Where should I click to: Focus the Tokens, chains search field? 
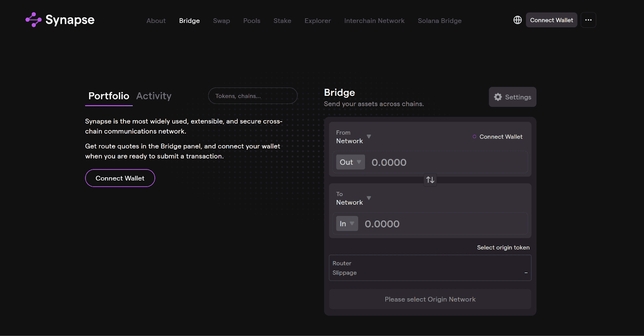tap(253, 96)
